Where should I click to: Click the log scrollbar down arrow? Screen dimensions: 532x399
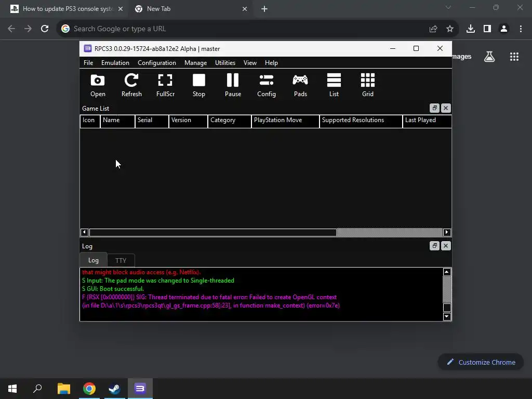pos(447,316)
